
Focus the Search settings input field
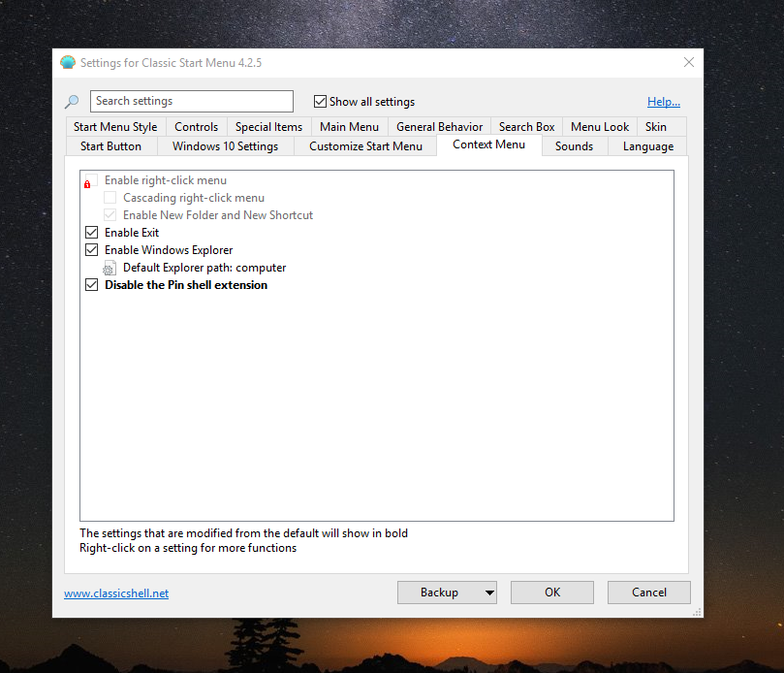coord(192,102)
